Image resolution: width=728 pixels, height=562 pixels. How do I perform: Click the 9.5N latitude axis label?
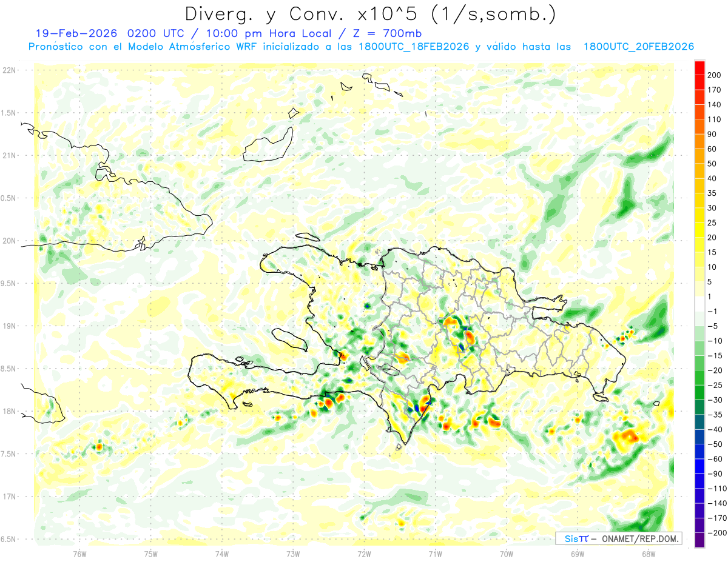click(8, 283)
